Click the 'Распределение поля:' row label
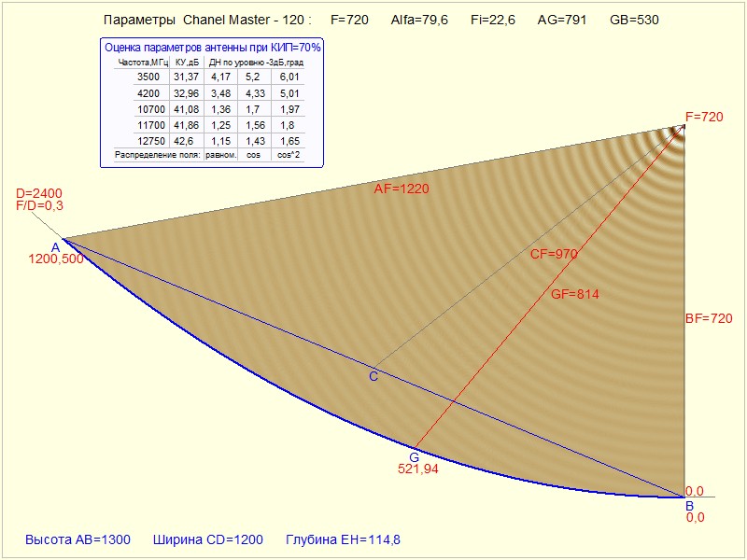Viewport: 747px width, 560px height. [158, 155]
